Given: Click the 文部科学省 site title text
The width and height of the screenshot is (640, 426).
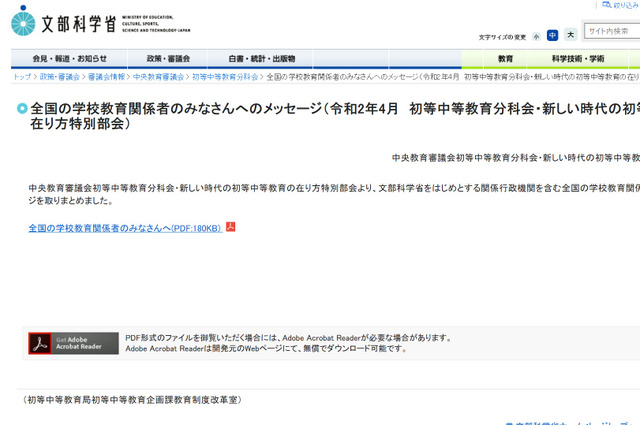Looking at the screenshot, I should tap(79, 24).
